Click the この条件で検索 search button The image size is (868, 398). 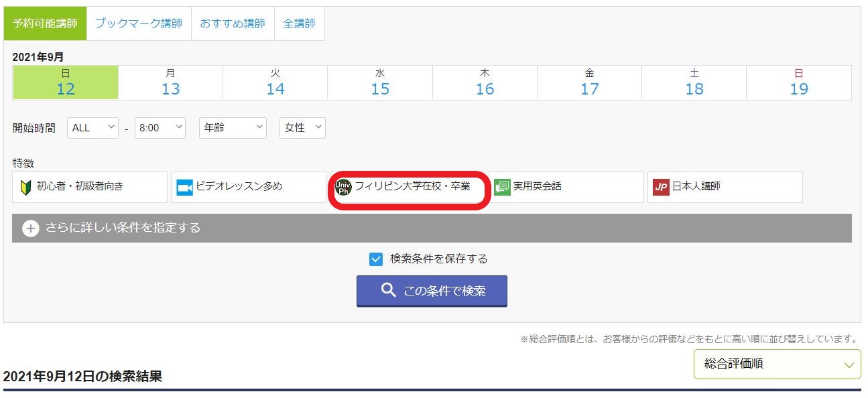(432, 291)
